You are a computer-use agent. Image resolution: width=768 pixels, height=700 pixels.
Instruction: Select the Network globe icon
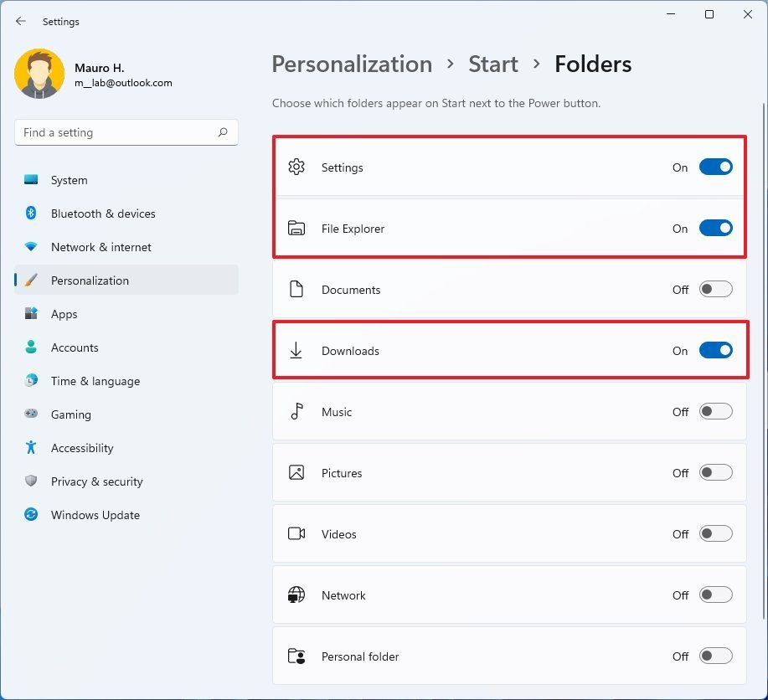tap(296, 594)
